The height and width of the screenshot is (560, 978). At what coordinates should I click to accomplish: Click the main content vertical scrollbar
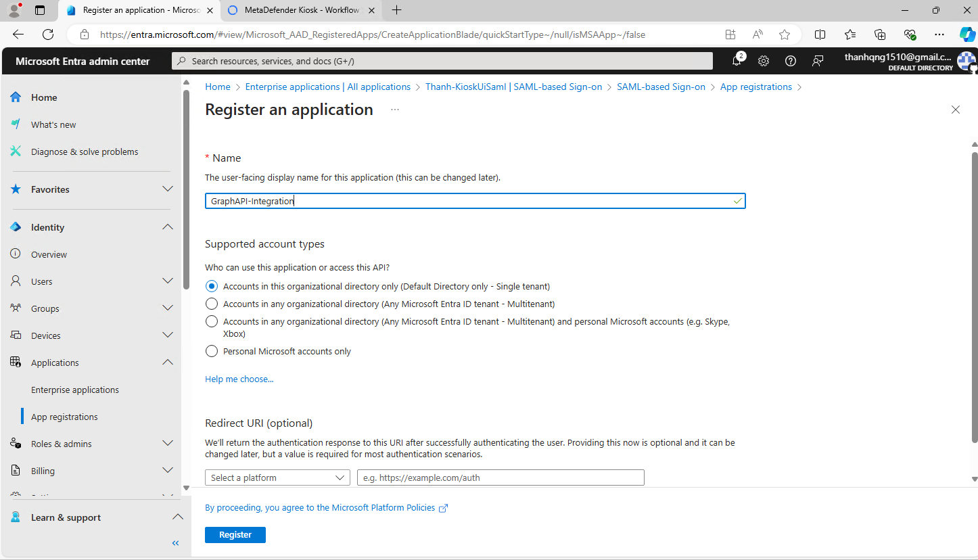click(975, 298)
